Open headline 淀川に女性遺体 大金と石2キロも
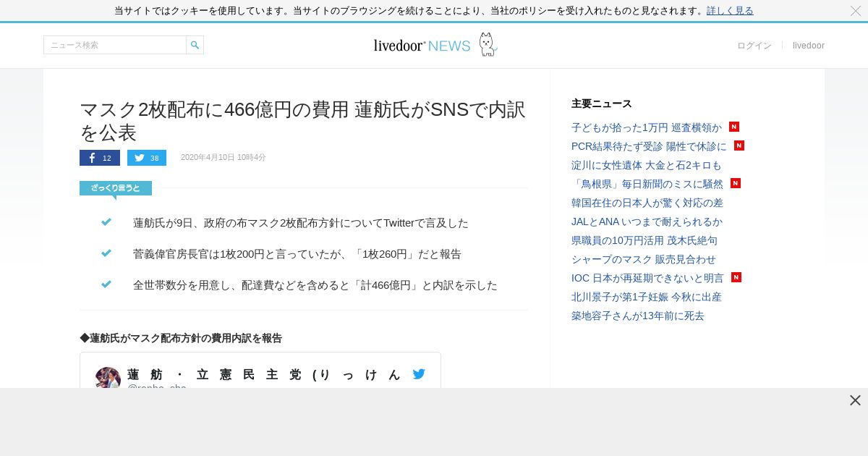The height and width of the screenshot is (456, 868). click(x=647, y=165)
